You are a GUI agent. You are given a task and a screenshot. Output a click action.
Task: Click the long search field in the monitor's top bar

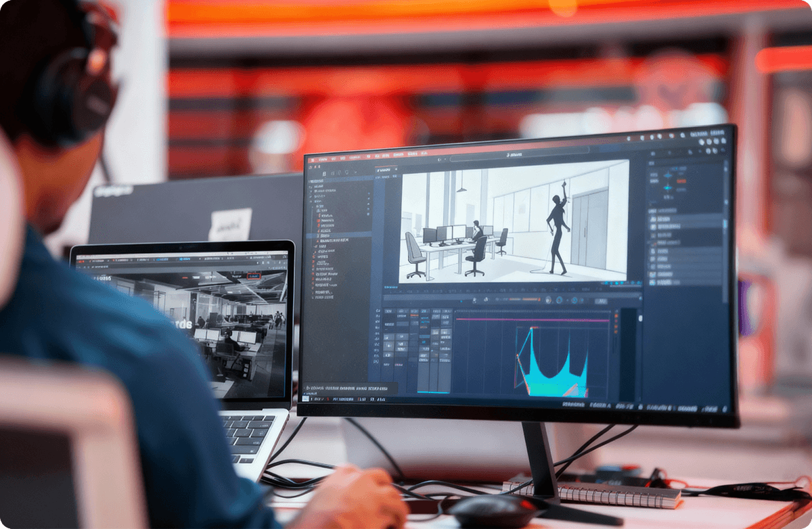(x=520, y=154)
